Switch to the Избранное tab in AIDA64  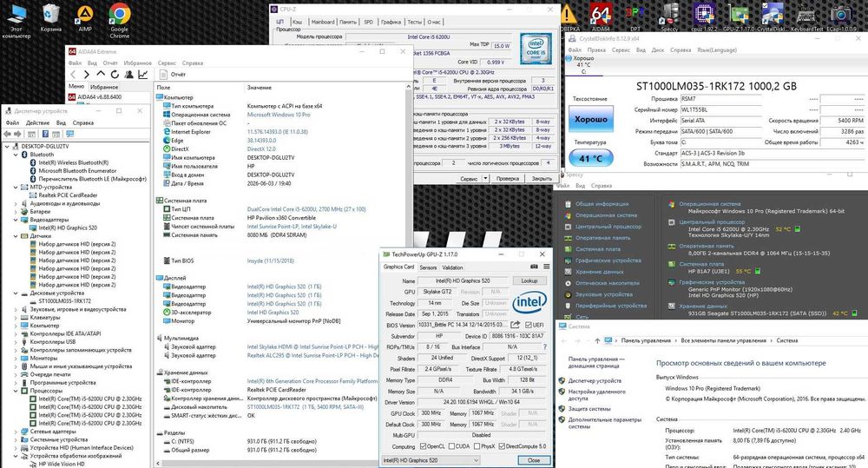click(104, 87)
